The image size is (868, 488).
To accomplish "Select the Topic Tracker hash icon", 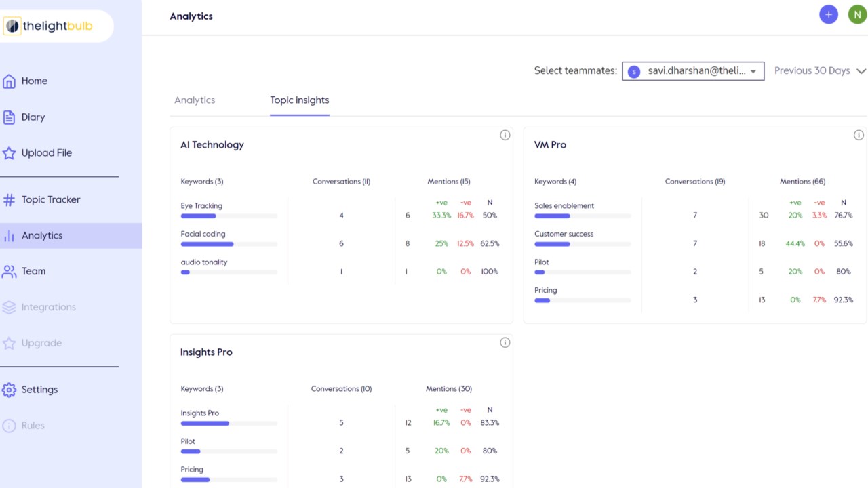I will coord(9,200).
